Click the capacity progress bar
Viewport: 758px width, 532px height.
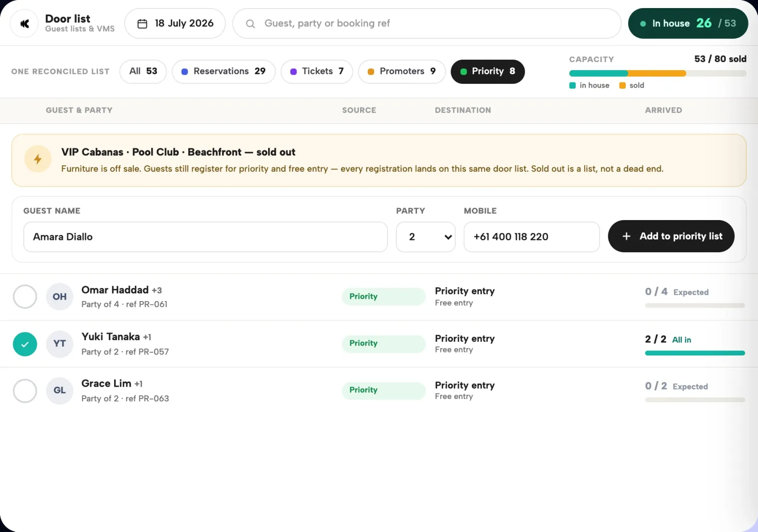(658, 73)
